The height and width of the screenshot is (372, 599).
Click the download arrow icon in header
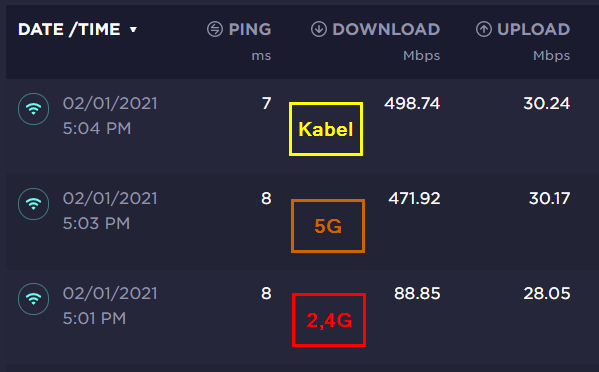pos(319,29)
